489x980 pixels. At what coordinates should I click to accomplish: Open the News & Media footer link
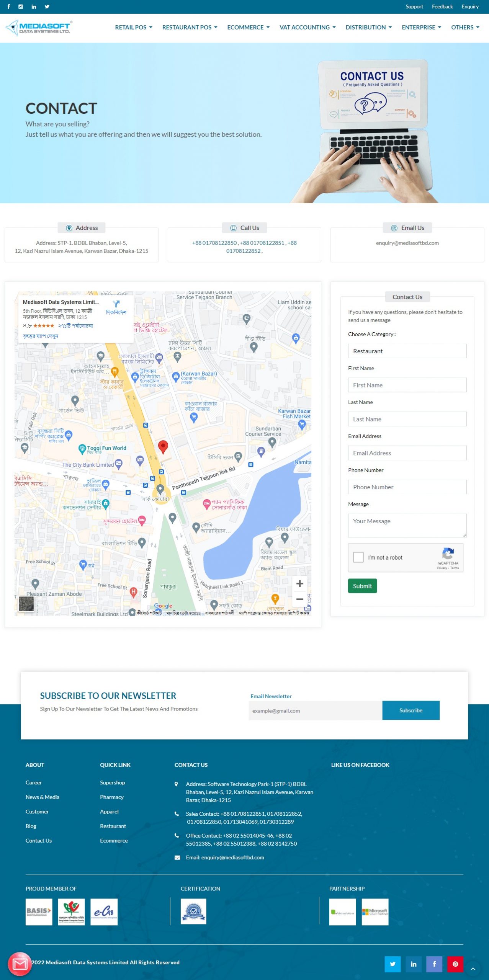coord(43,797)
